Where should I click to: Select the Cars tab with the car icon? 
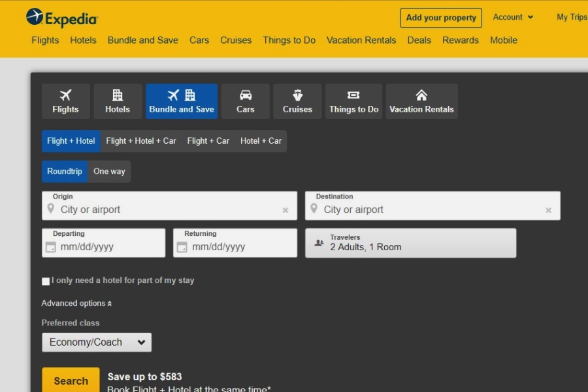click(x=245, y=101)
